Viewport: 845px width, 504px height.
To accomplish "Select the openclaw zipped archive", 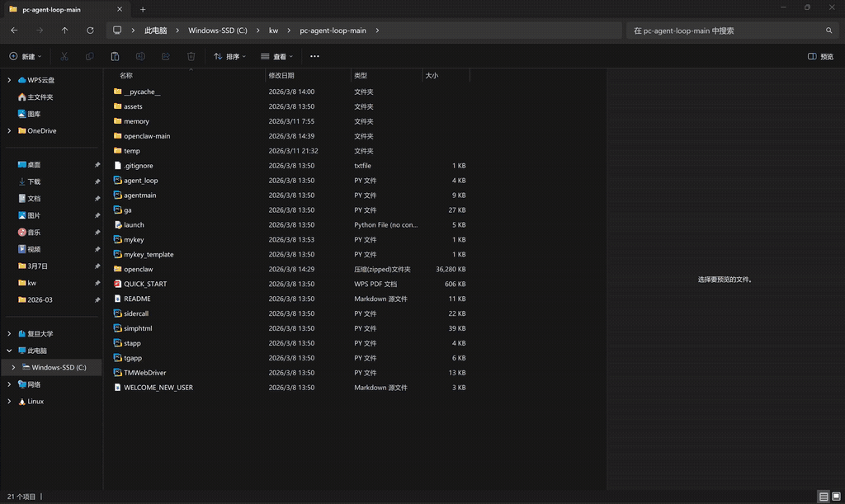I will pos(138,269).
